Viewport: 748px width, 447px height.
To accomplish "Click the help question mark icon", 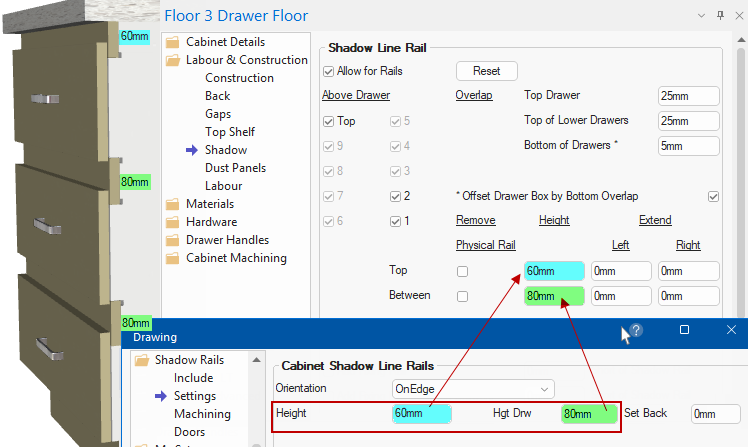I will point(636,330).
